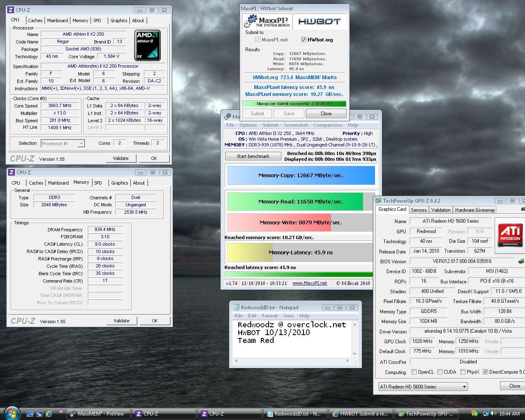525x420 pixels.
Task: Click Show Desktop quick launch icon
Action: 30,414
